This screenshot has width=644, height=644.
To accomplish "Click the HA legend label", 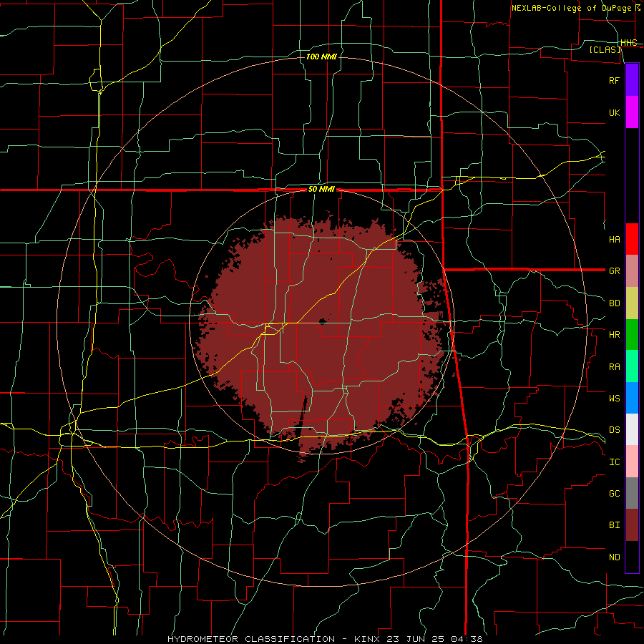I will (x=614, y=239).
